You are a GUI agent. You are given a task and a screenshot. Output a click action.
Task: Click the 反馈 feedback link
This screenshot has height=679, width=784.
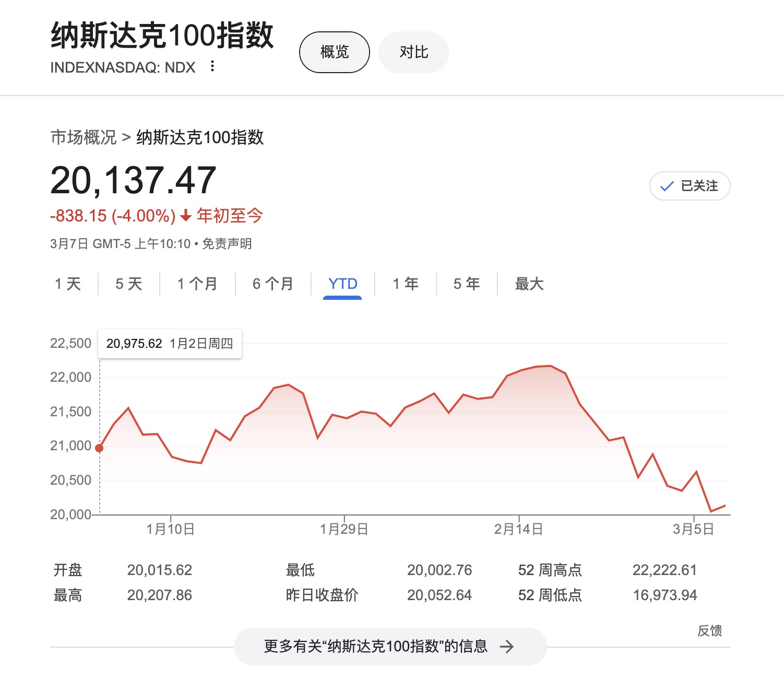click(710, 631)
